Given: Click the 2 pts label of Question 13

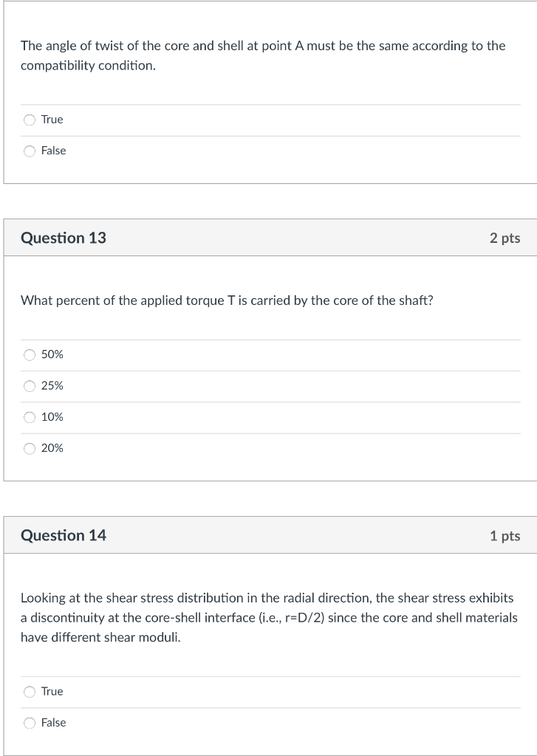Looking at the screenshot, I should click(x=504, y=238).
